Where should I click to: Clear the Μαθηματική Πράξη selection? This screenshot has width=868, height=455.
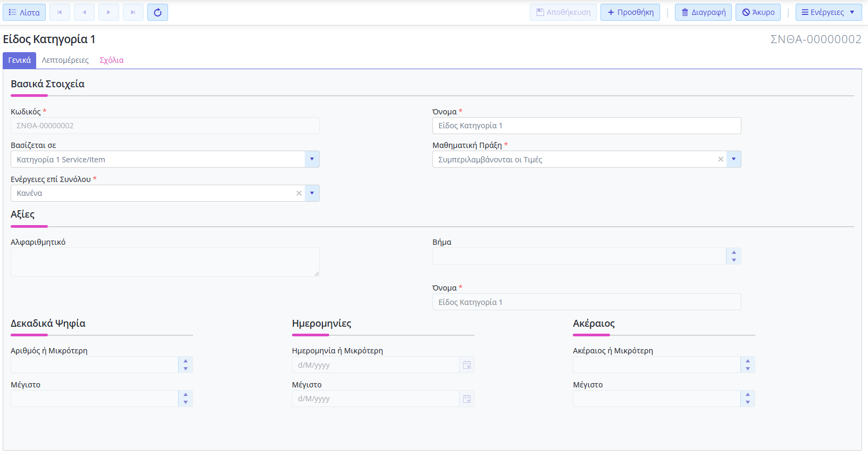pos(721,159)
